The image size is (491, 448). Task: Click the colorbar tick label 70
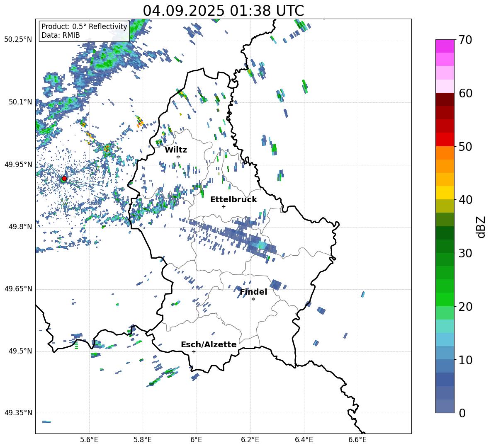pos(465,40)
